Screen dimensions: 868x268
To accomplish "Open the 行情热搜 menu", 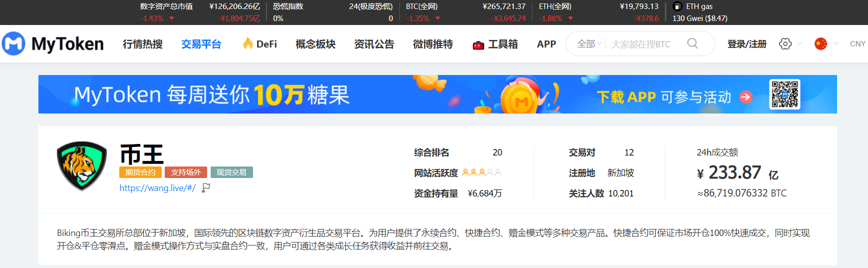I will coord(143,44).
